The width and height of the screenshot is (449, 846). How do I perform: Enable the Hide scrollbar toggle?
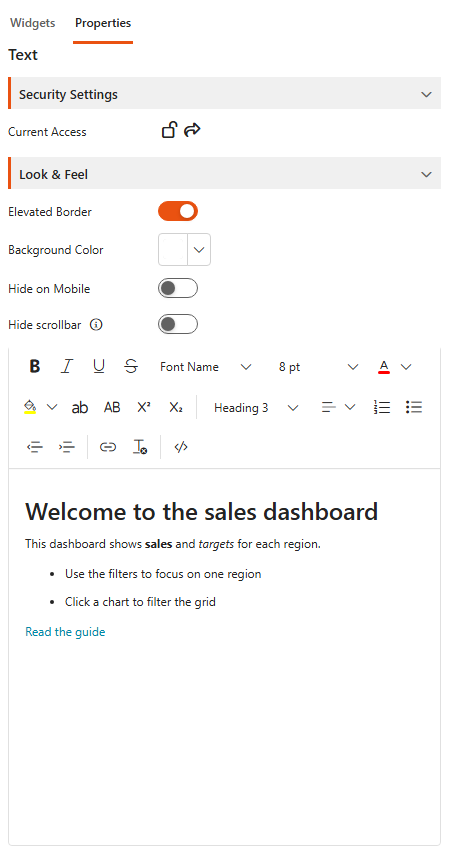[178, 324]
